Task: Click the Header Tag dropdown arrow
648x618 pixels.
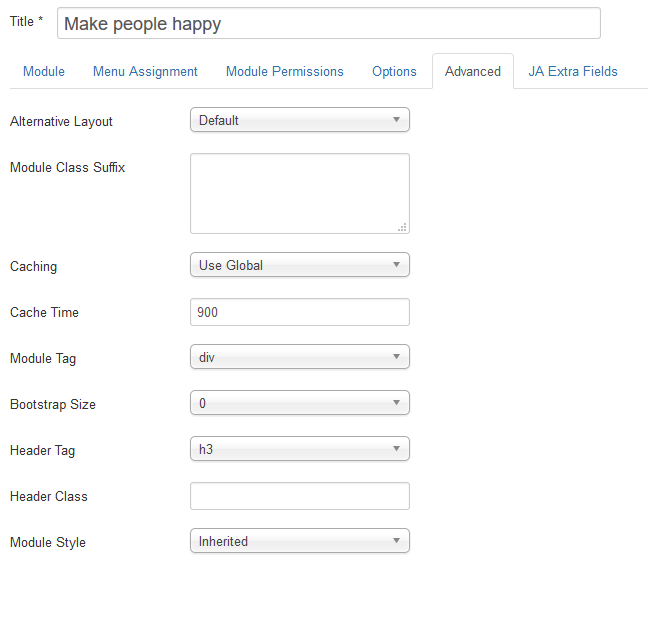Action: click(x=396, y=449)
